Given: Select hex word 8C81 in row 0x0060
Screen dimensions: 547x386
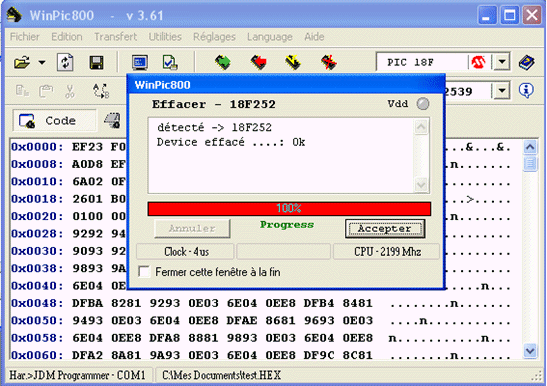Looking at the screenshot, I should (x=358, y=355).
